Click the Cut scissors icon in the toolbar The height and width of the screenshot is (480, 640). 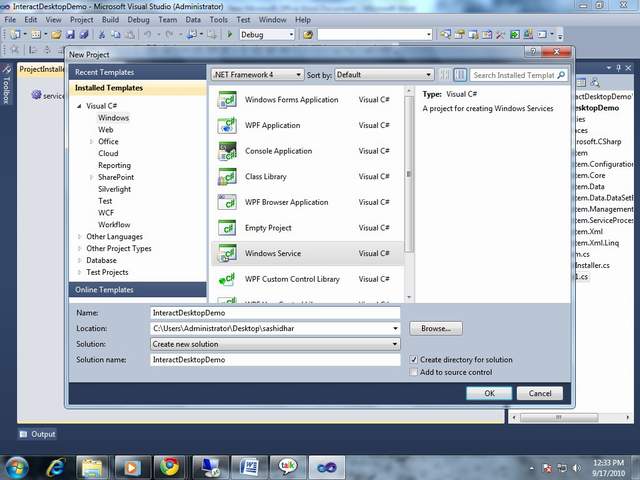coord(102,35)
